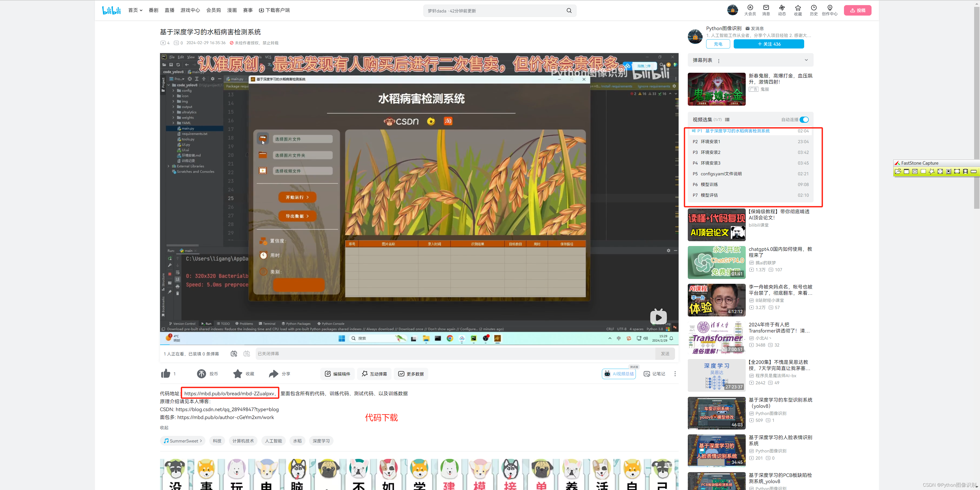Open the 漫画 nav item
Image resolution: width=980 pixels, height=490 pixels.
pyautogui.click(x=232, y=10)
